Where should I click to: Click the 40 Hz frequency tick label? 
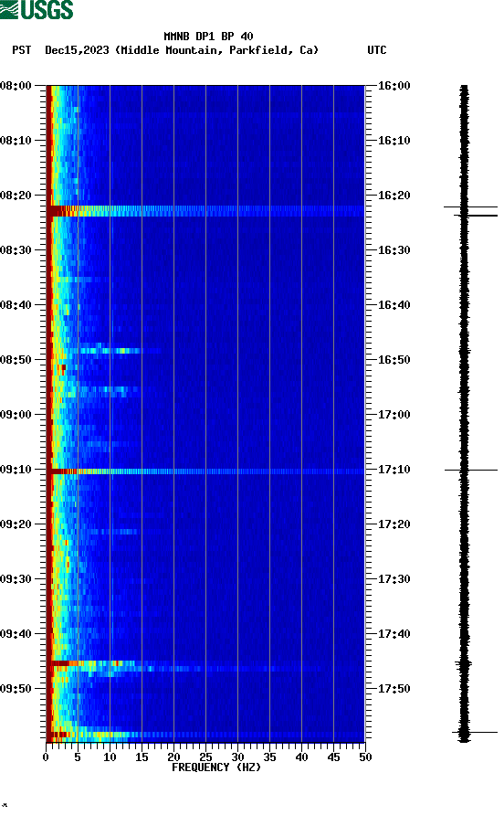(301, 757)
